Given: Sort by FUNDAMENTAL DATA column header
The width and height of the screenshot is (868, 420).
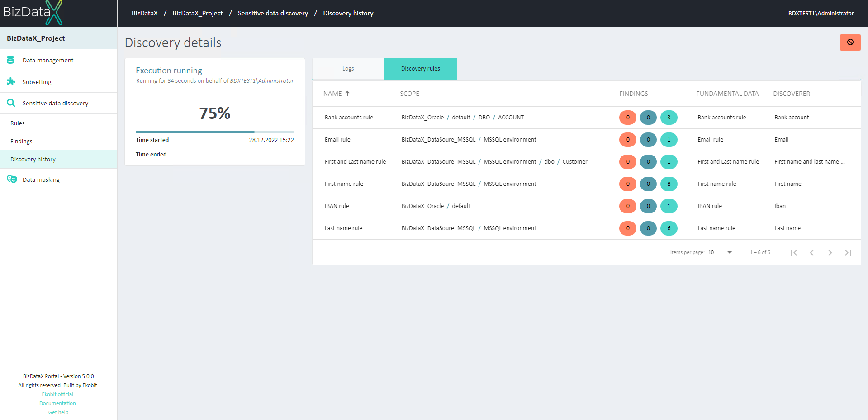Looking at the screenshot, I should tap(727, 94).
